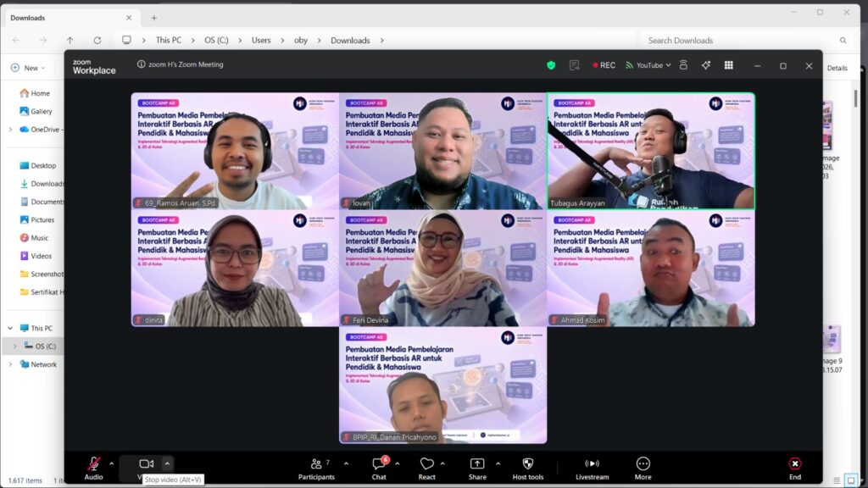Open the Chat panel
868x488 pixels.
379,468
